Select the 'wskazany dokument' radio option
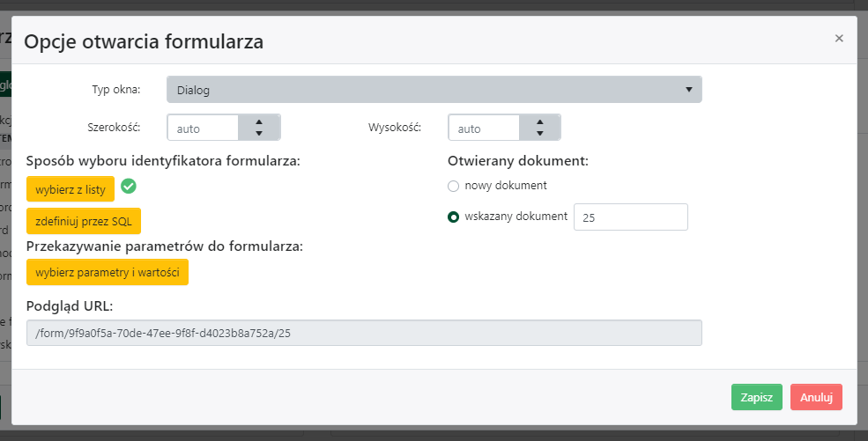868x441 pixels. tap(454, 217)
